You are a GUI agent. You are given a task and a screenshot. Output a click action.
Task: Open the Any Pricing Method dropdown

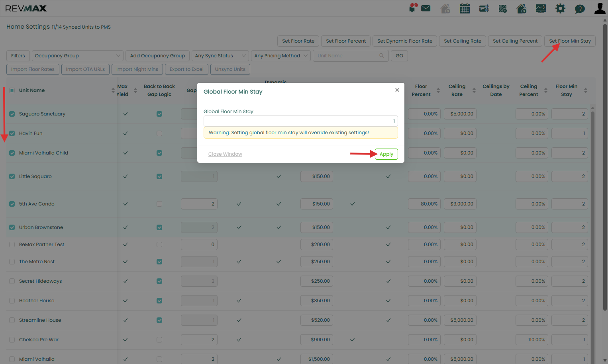(281, 56)
